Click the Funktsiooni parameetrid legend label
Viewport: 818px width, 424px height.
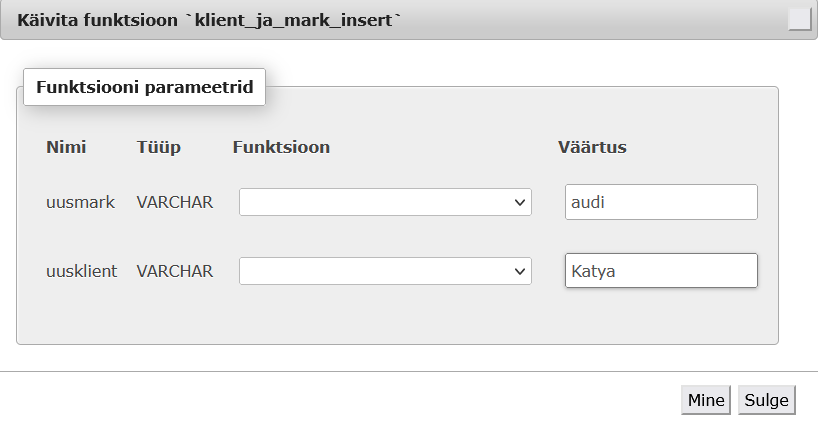(x=145, y=87)
